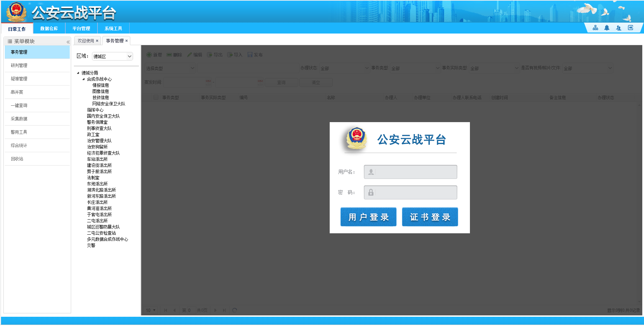
Task: Select the 欢迎使用 page tab
Action: pos(86,41)
